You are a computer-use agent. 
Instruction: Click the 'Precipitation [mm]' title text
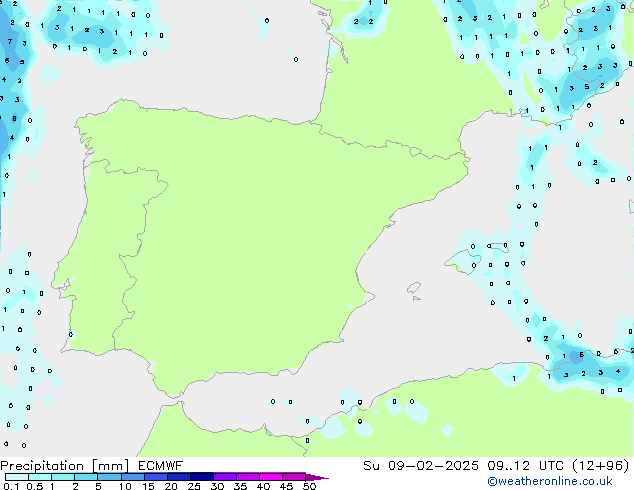pos(64,466)
